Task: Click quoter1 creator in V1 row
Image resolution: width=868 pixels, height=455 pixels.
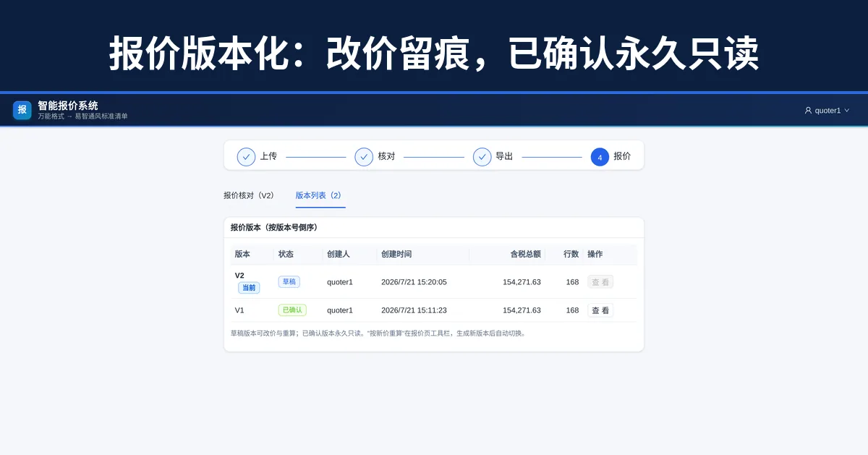Action: 340,310
